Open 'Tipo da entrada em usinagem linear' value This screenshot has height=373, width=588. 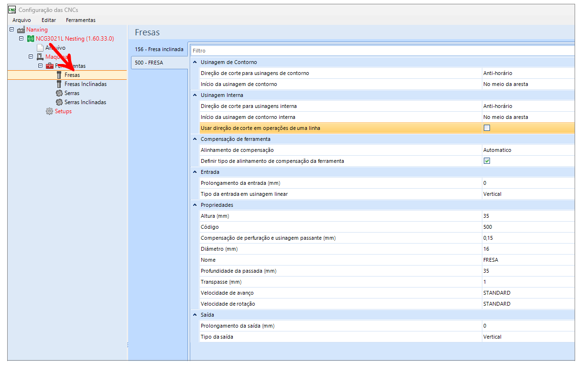(x=528, y=194)
